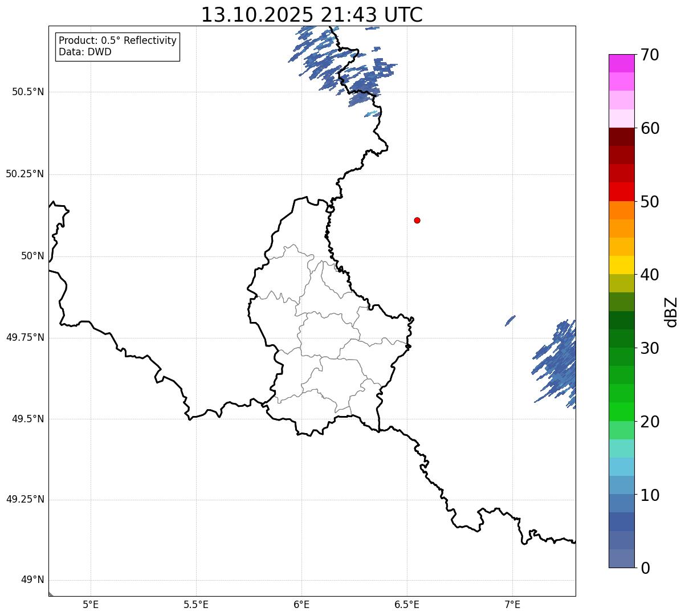Click the colorbar 30 tick label
The height and width of the screenshot is (616, 685).
[x=650, y=348]
